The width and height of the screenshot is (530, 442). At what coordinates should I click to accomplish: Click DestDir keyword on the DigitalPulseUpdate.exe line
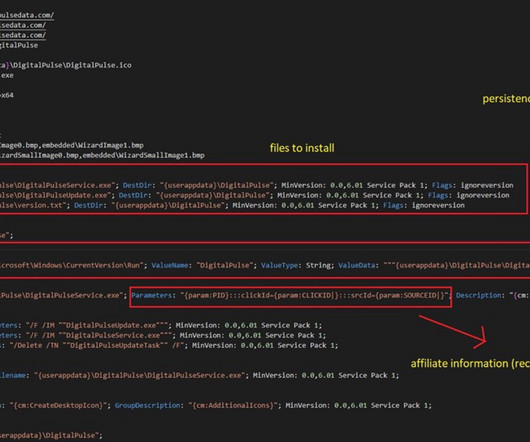[133, 195]
